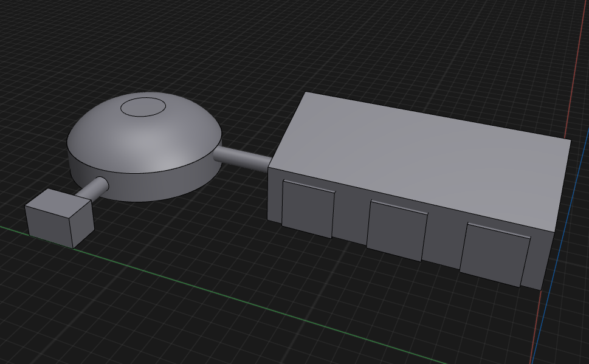Select the pipe between the dome and the large building
Image resolution: width=589 pixels, height=364 pixels.
(243, 159)
